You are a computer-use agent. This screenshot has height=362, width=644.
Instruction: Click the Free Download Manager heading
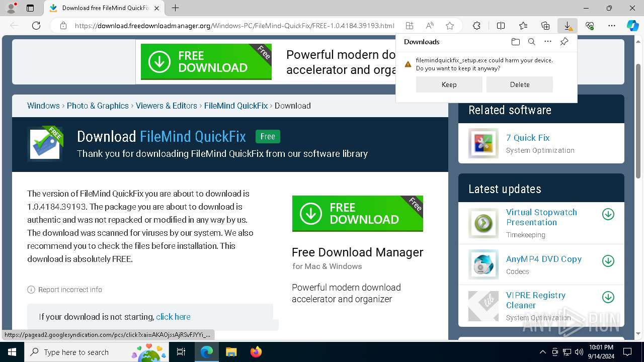(x=358, y=252)
